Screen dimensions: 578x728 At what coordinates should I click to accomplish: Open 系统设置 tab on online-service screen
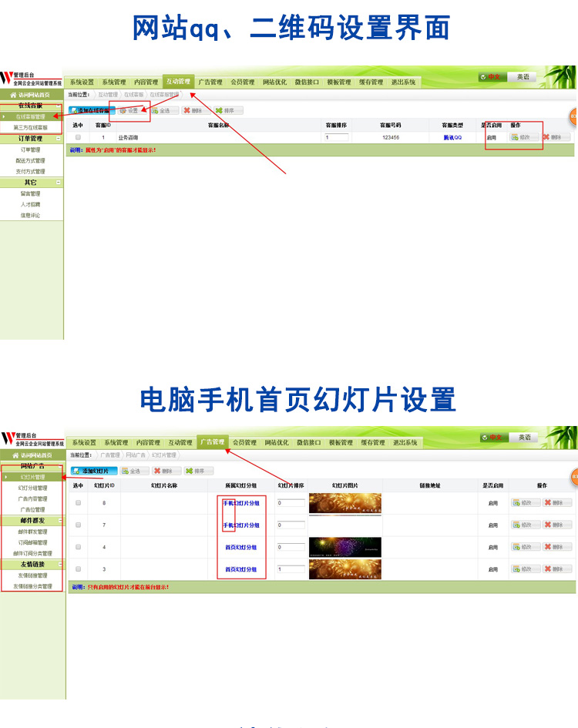(x=82, y=82)
